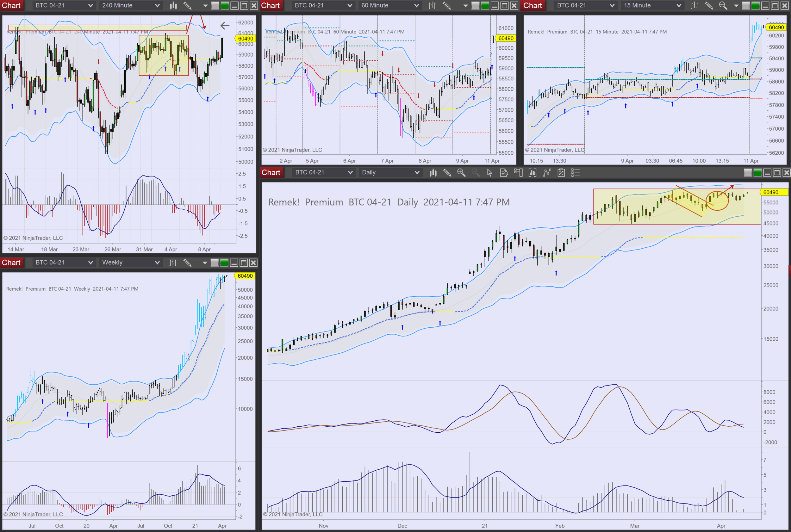Toggle green link button on Weekly chart
Image resolution: width=791 pixels, height=532 pixels.
pos(224,263)
